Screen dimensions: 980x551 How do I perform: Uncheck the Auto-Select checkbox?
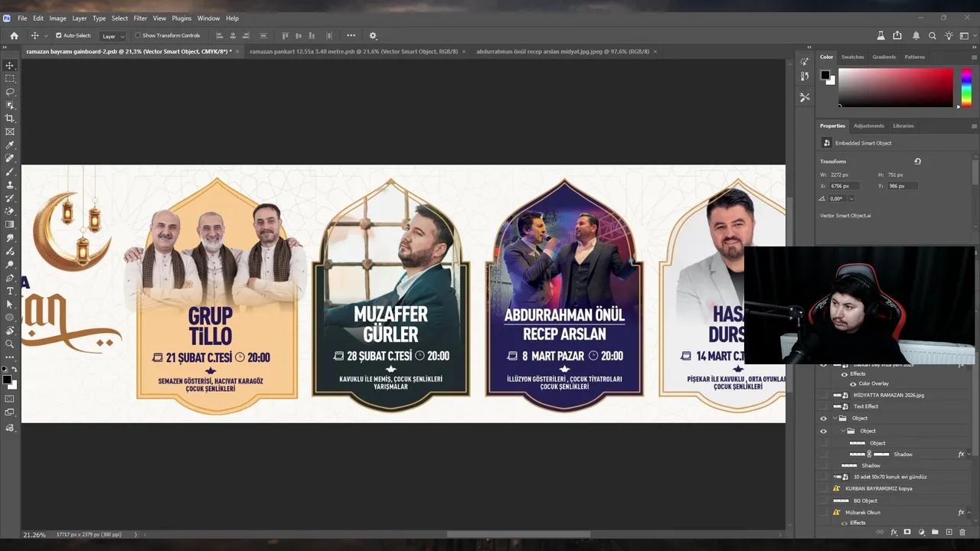(x=58, y=35)
